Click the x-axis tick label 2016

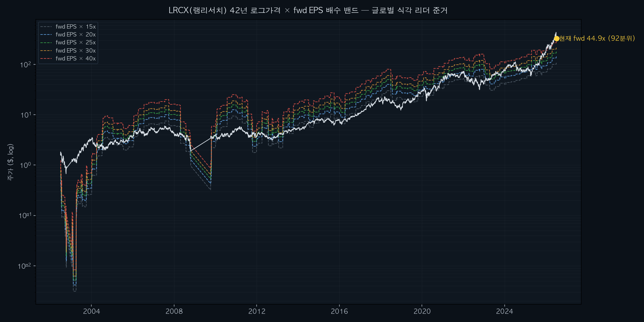click(339, 311)
